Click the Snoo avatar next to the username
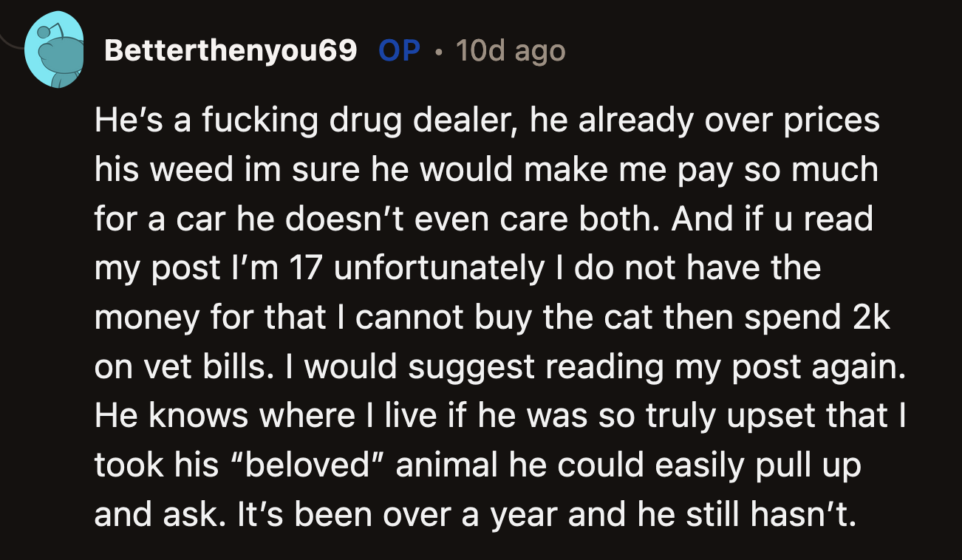The image size is (962, 560). 55,47
